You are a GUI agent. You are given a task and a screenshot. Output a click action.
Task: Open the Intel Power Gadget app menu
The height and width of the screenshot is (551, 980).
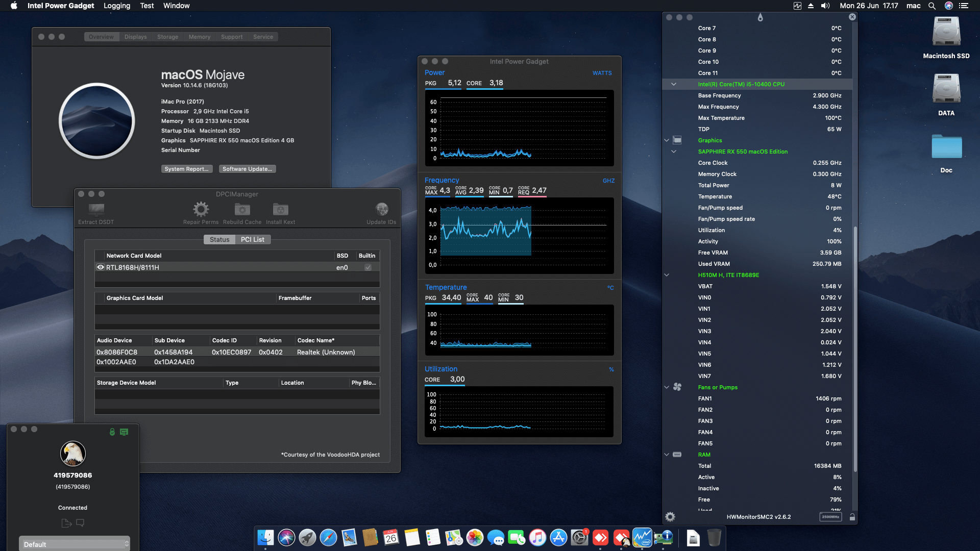click(x=61, y=6)
